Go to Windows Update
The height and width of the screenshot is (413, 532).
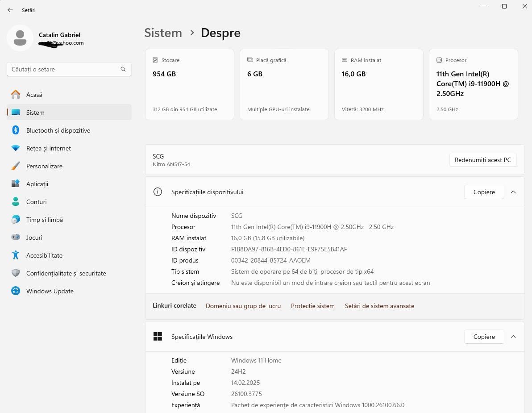tap(69, 291)
